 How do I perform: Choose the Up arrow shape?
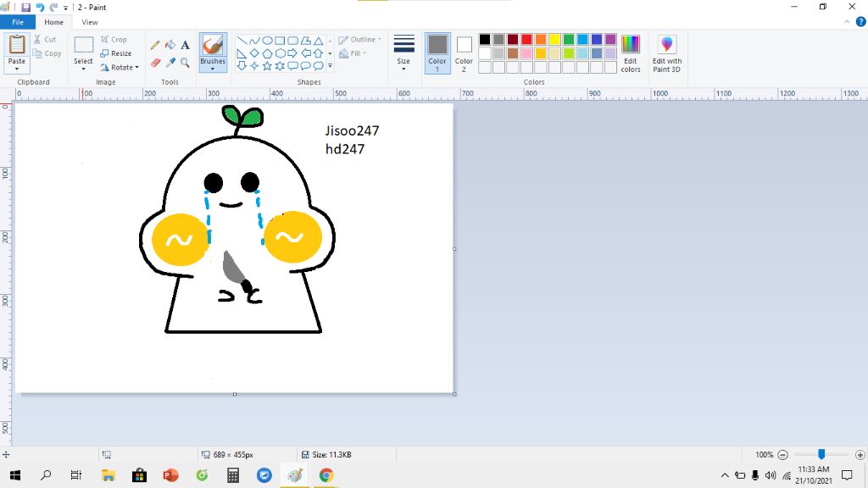pos(319,53)
